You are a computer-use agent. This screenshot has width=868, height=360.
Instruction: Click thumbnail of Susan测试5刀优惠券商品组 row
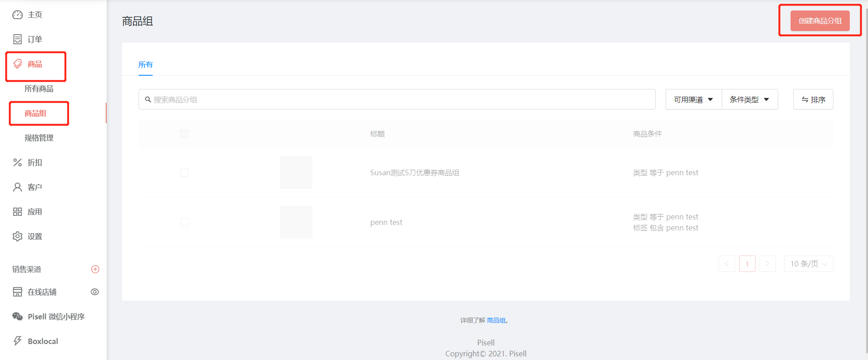coord(296,172)
